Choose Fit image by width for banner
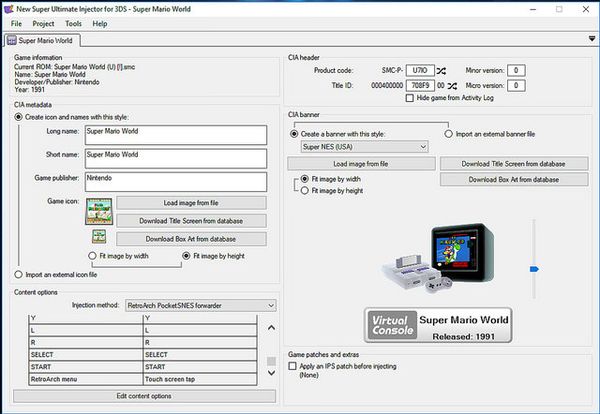Image resolution: width=600 pixels, height=414 pixels. 305,179
